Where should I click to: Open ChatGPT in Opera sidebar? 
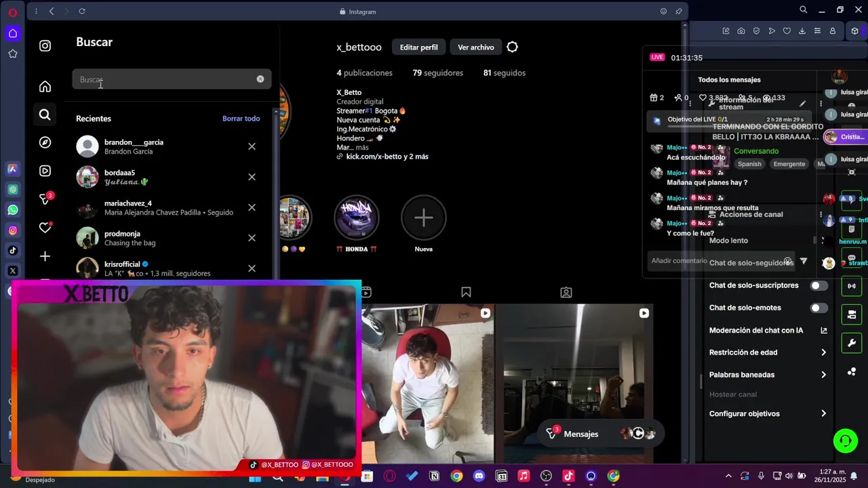pos(13,190)
